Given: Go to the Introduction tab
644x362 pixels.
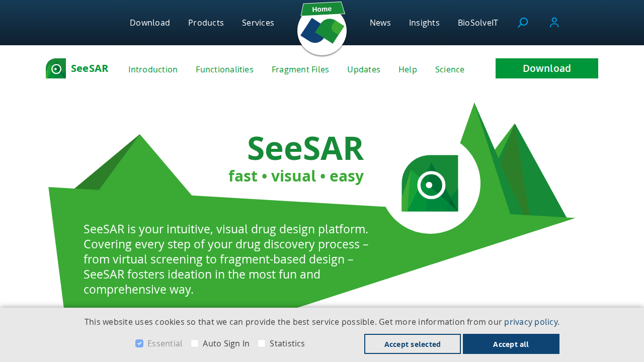Looking at the screenshot, I should (x=153, y=69).
